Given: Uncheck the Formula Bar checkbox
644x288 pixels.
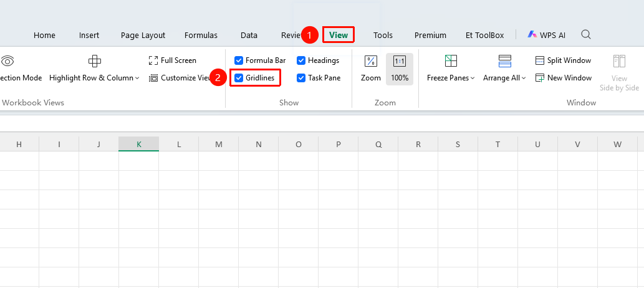Looking at the screenshot, I should pos(239,60).
